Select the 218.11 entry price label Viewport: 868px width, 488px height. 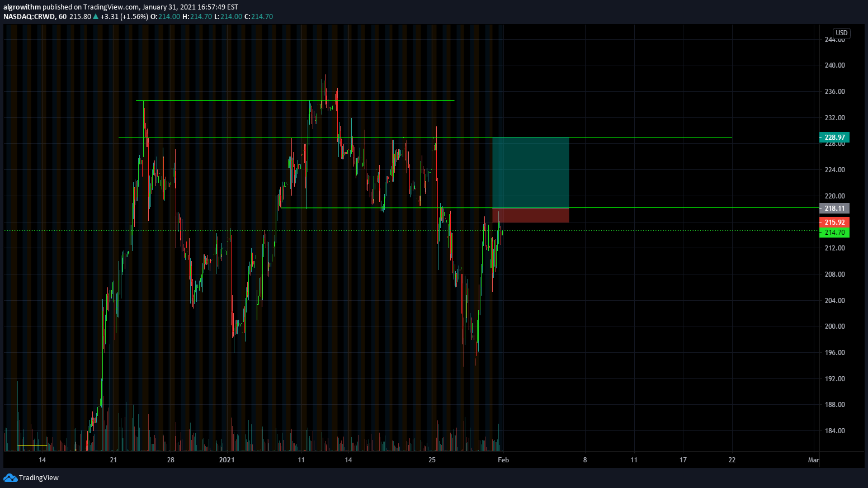coord(834,208)
